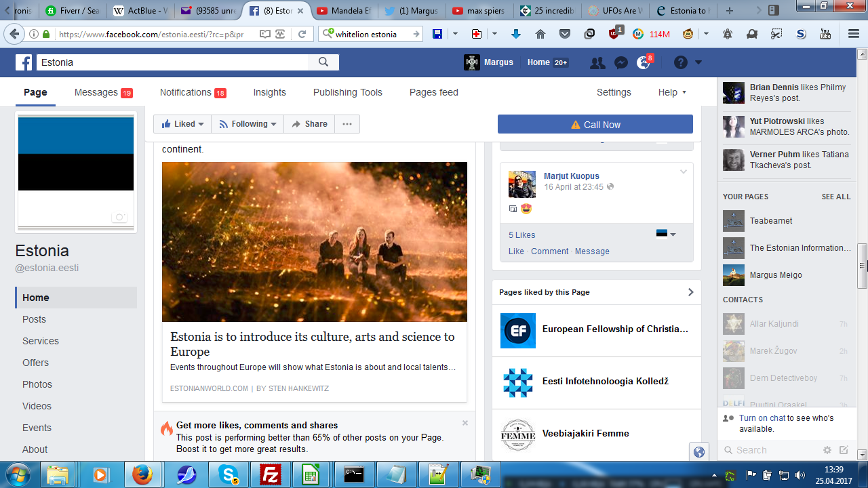Open the Messages tab
Viewport: 868px width, 488px height.
coord(104,92)
